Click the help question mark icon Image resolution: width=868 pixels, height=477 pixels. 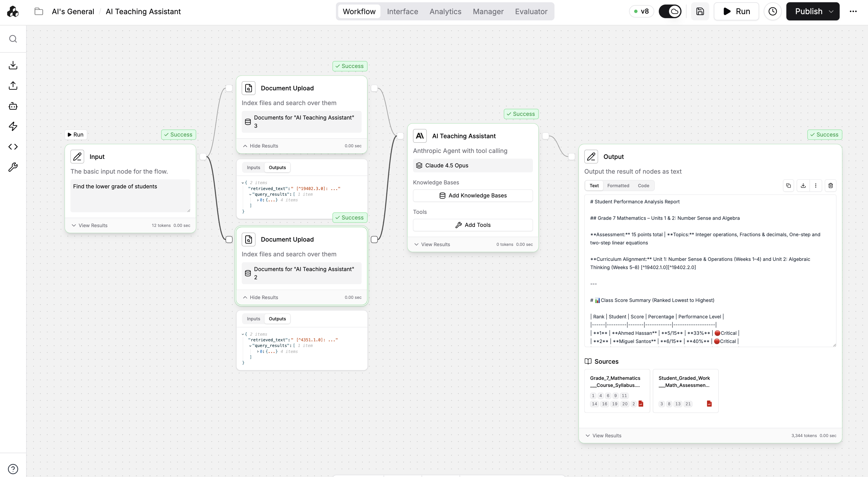coord(13,469)
